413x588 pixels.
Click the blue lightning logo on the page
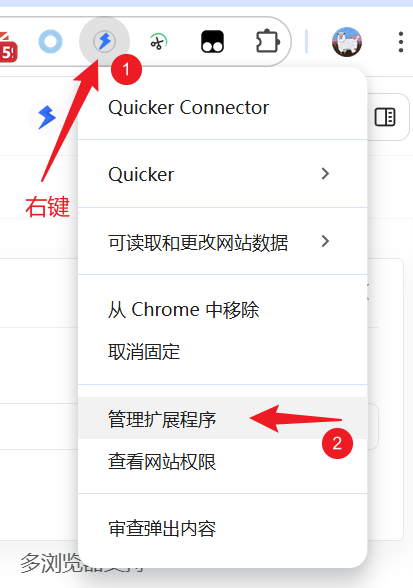coord(47,117)
